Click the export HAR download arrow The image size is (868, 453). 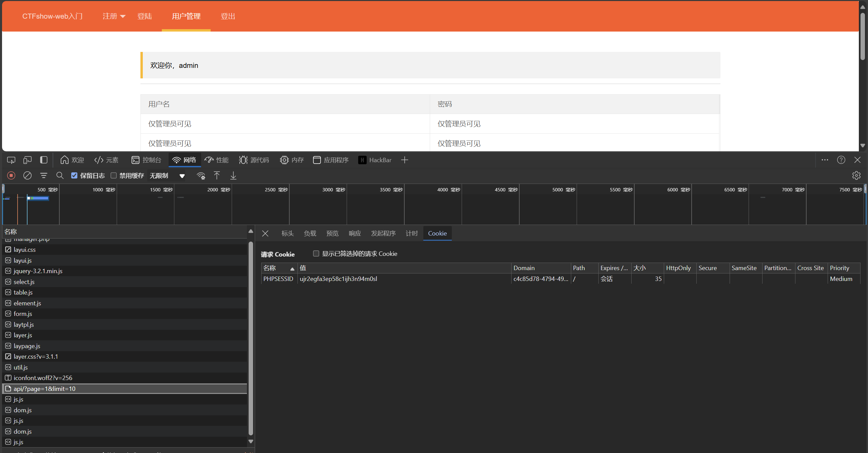tap(233, 175)
